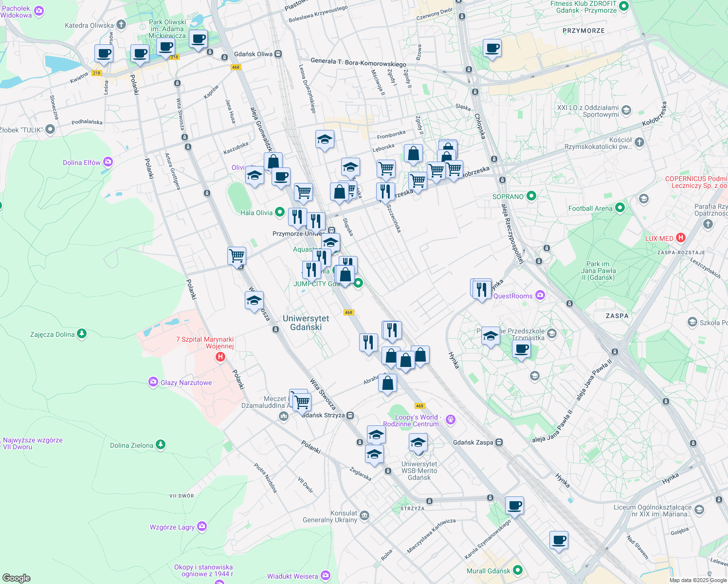Screen dimensions: 728x584
Task: Click the Map data ©2025 Google attribution
Action: [x=697, y=580]
